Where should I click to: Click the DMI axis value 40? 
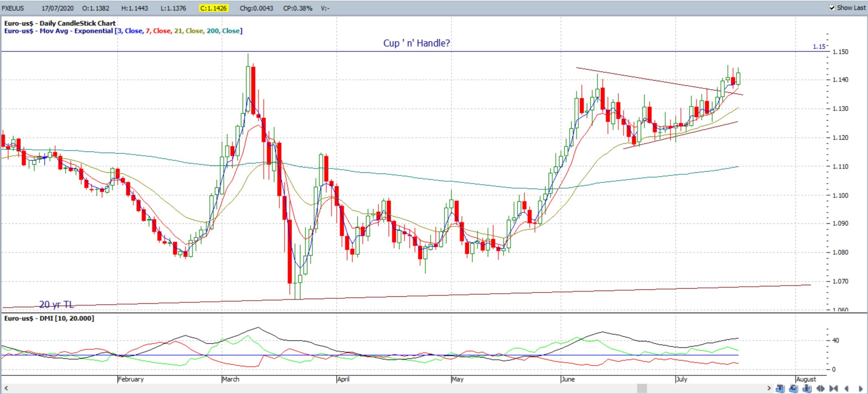tap(836, 341)
